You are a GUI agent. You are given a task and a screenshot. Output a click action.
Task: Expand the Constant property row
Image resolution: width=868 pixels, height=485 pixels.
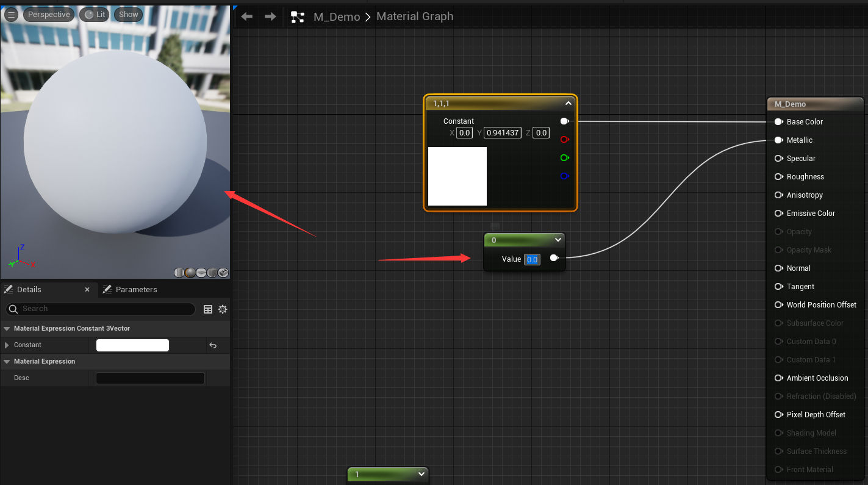(7, 345)
